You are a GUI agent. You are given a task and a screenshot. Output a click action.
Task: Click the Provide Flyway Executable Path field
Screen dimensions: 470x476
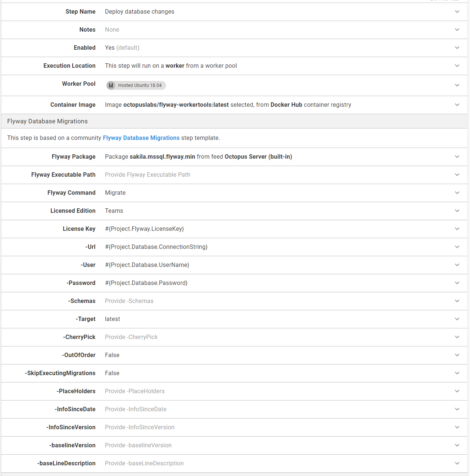click(x=147, y=174)
